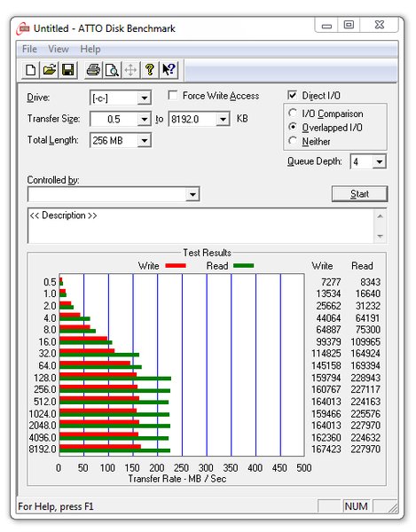Select the Overlapped I/O radio button

point(293,127)
